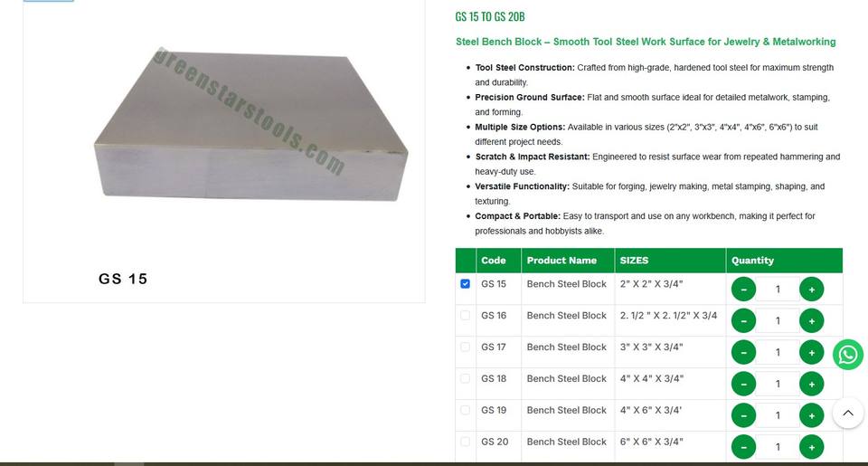Uncheck the GS 15 checkbox
The height and width of the screenshot is (466, 868).
tap(465, 284)
